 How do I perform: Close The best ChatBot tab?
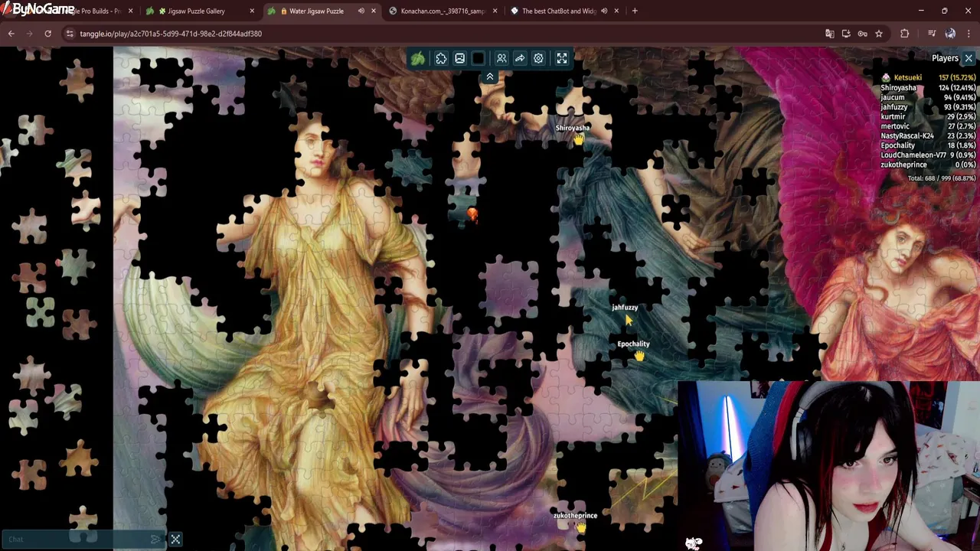click(616, 11)
